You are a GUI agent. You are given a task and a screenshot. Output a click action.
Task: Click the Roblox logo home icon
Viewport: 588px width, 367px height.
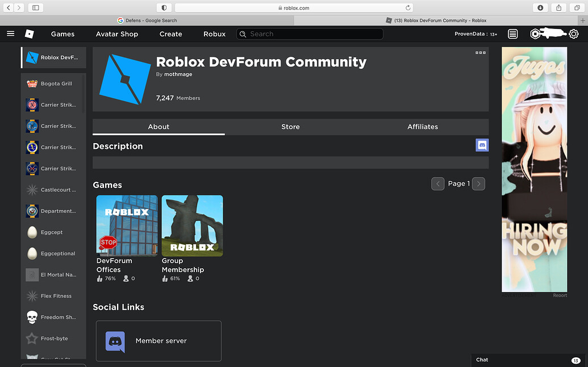(x=29, y=34)
